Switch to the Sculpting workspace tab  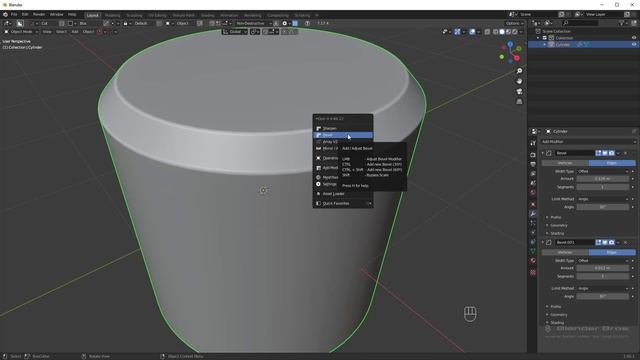pyautogui.click(x=134, y=15)
